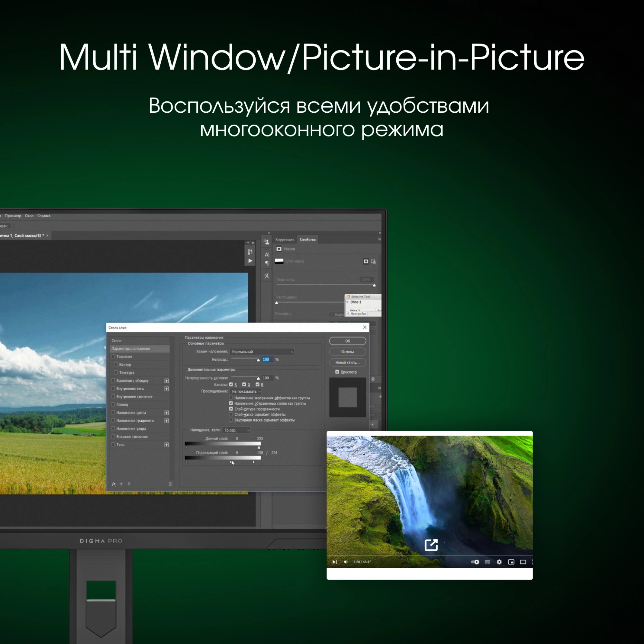Image resolution: width=644 pixels, height=644 pixels.
Task: Switch to the Коррекция panel tab
Action: [x=284, y=239]
